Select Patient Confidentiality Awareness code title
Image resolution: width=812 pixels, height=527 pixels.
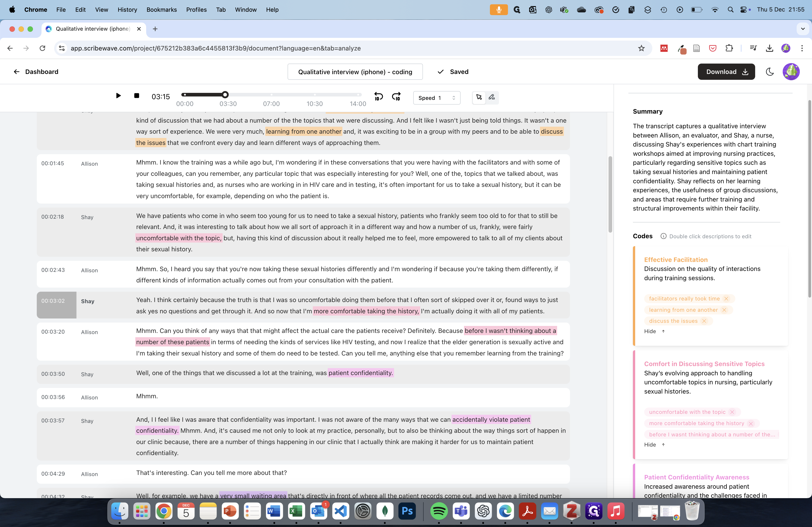[696, 477]
